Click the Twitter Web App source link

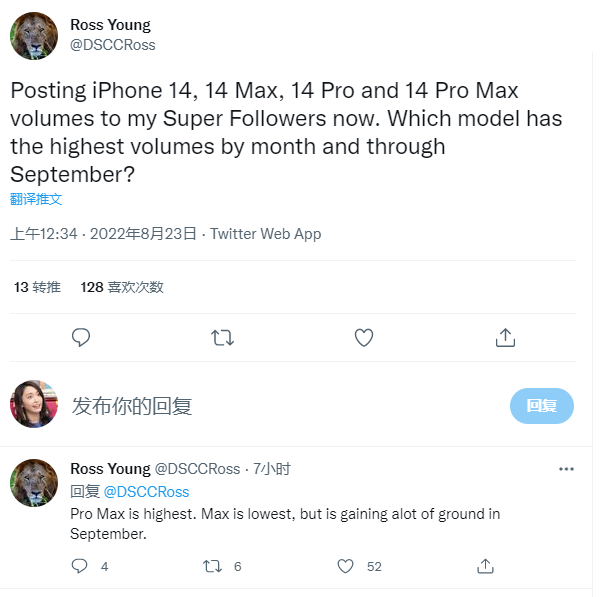pyautogui.click(x=266, y=234)
